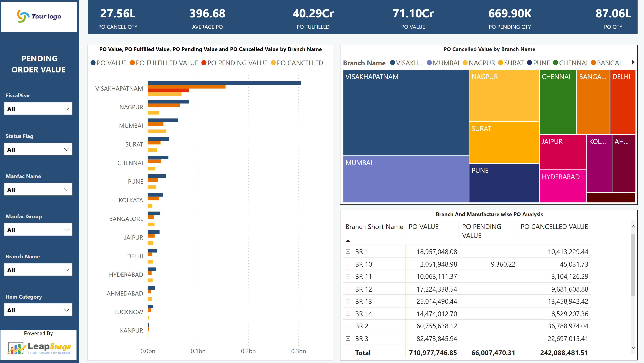Screen dimensions: 644x363
Task: Expand the BR 10 row plus icon
Action: pyautogui.click(x=348, y=264)
